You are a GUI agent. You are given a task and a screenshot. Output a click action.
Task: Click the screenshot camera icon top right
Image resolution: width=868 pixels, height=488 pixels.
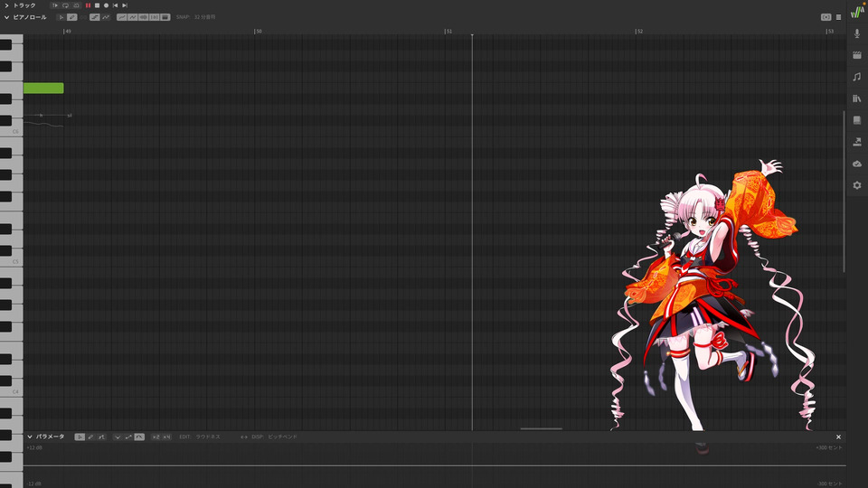pyautogui.click(x=826, y=17)
